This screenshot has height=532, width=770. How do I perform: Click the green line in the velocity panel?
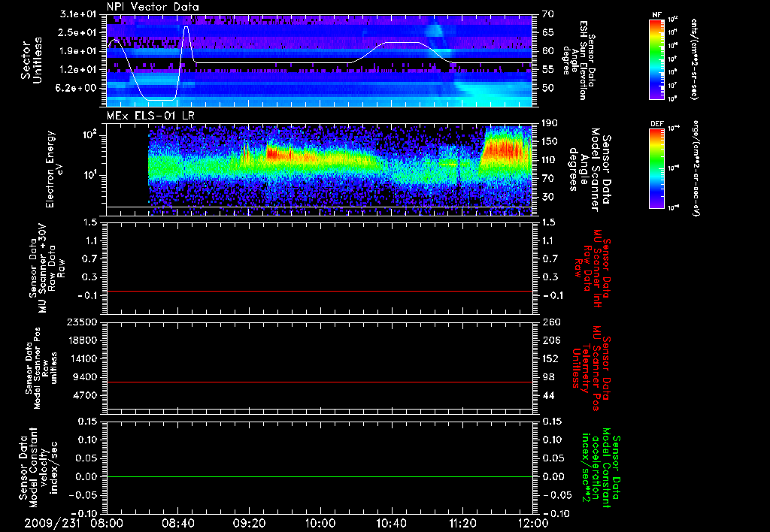point(320,476)
